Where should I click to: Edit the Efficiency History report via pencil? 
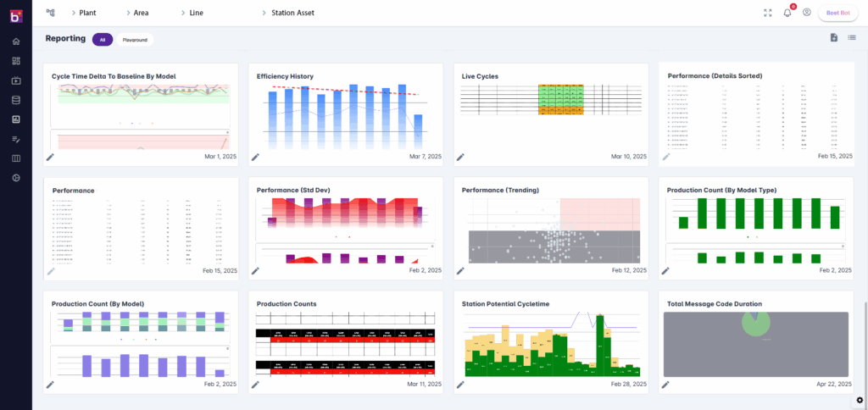point(256,157)
